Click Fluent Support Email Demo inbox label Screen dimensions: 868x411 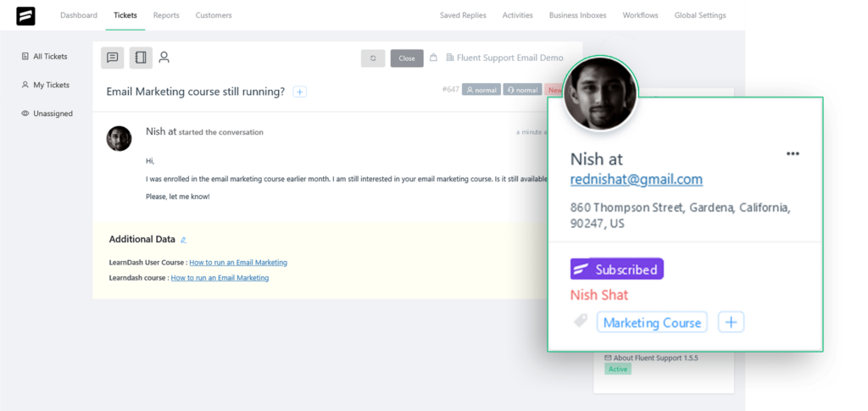[505, 58]
